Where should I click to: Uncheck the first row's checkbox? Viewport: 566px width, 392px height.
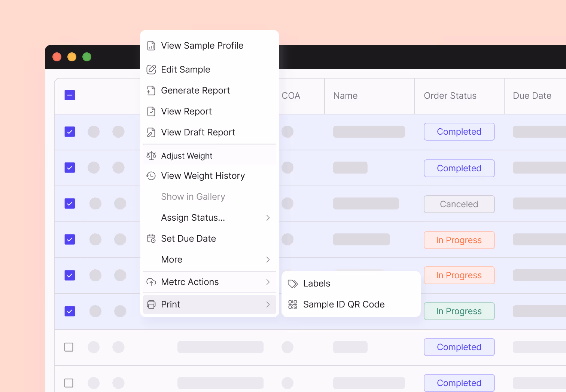pyautogui.click(x=70, y=132)
